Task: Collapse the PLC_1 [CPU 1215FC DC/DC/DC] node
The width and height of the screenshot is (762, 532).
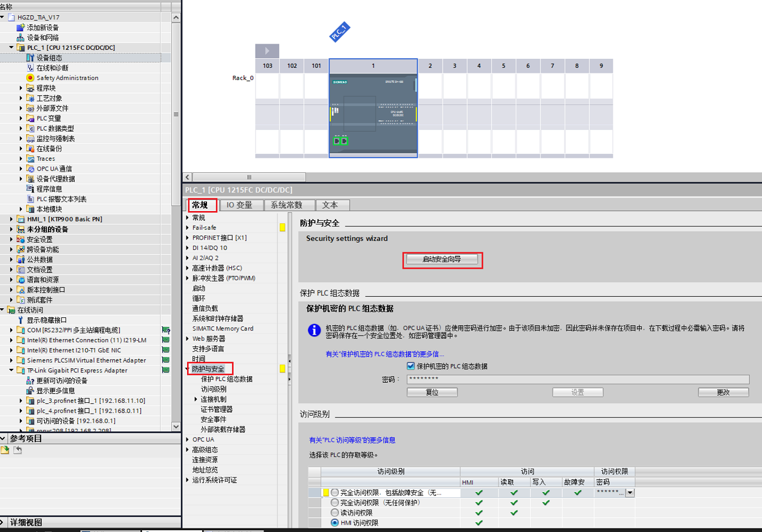Action: 12,47
